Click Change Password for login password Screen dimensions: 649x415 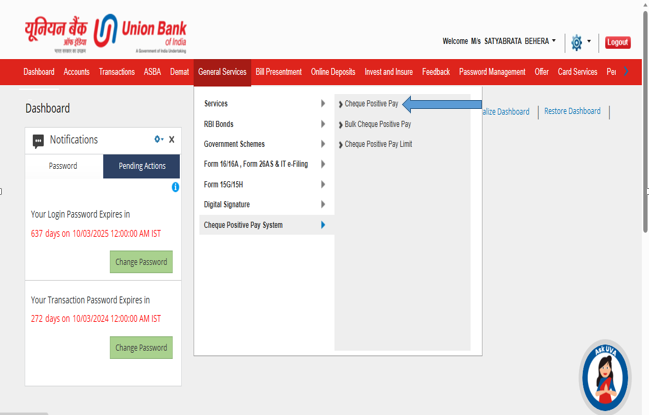(141, 262)
